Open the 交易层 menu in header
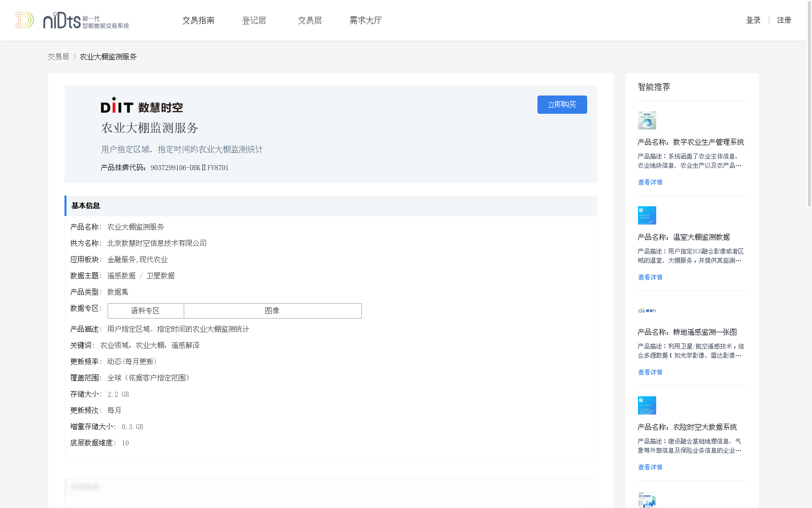812x508 pixels. click(310, 20)
